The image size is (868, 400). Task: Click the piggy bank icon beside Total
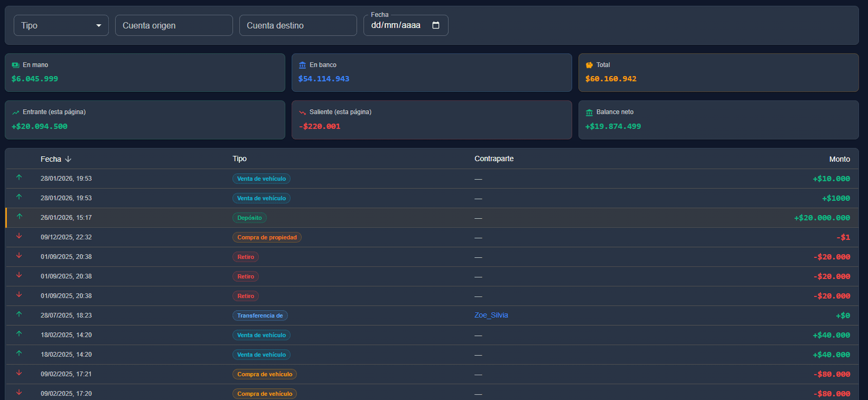click(x=589, y=65)
